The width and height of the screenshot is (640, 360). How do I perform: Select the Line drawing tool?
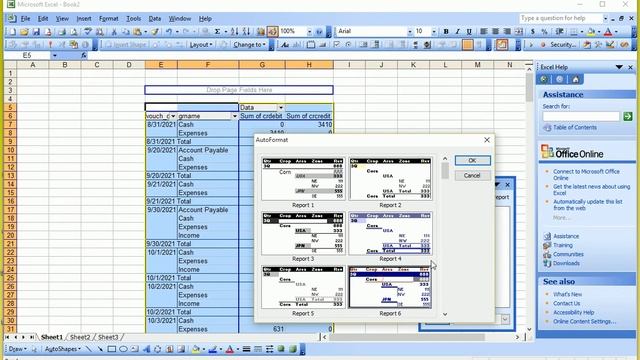coord(89,349)
